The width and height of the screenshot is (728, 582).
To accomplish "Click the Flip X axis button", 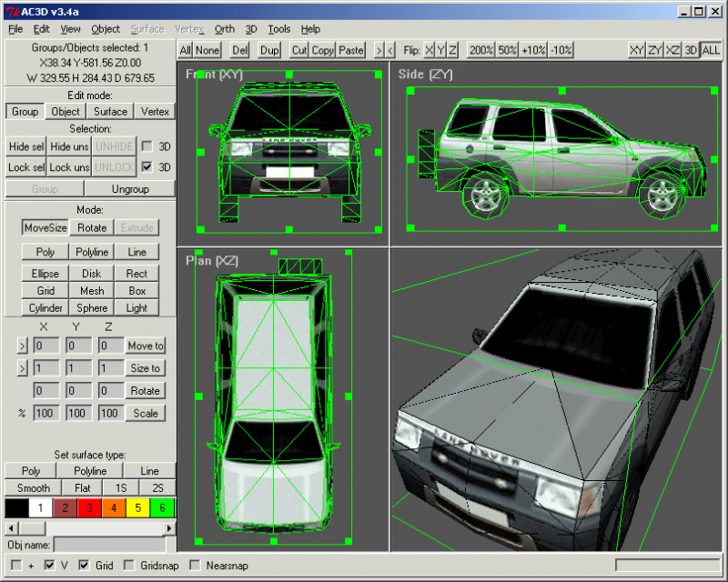I will pos(429,50).
